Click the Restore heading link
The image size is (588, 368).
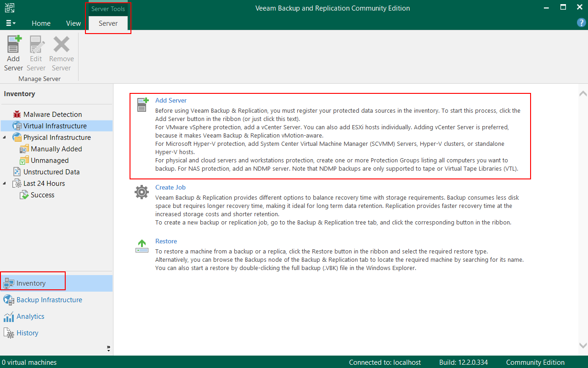click(166, 241)
